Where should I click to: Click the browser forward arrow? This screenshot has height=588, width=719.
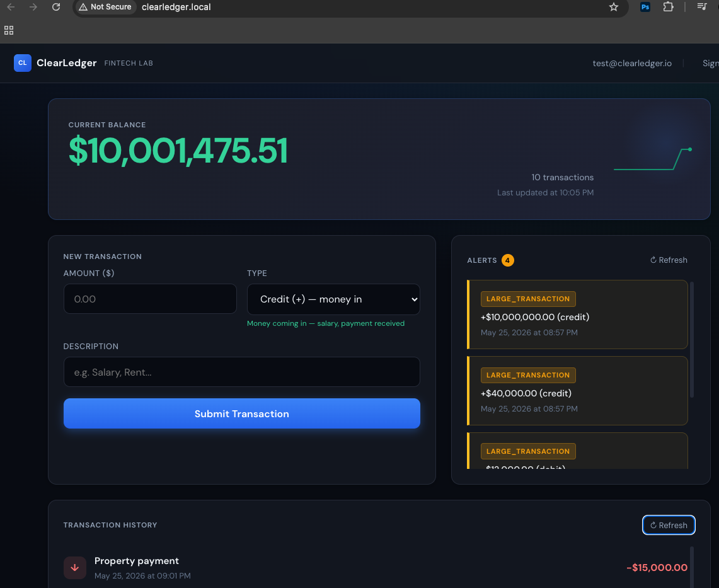click(x=33, y=7)
